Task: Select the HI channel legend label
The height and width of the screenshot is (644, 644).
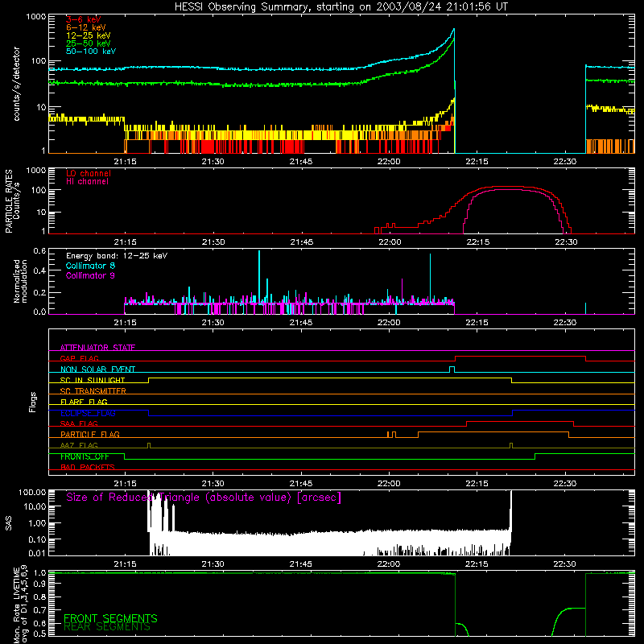Action: tap(87, 182)
